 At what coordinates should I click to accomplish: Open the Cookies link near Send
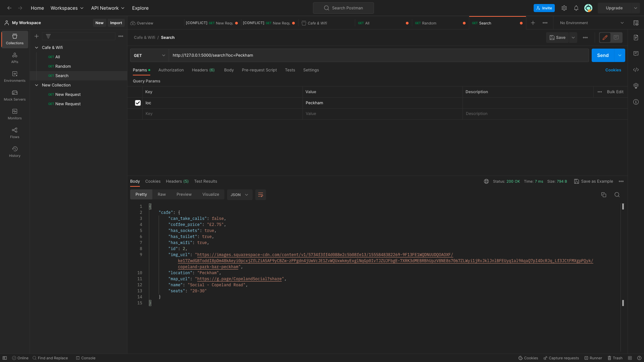(613, 70)
